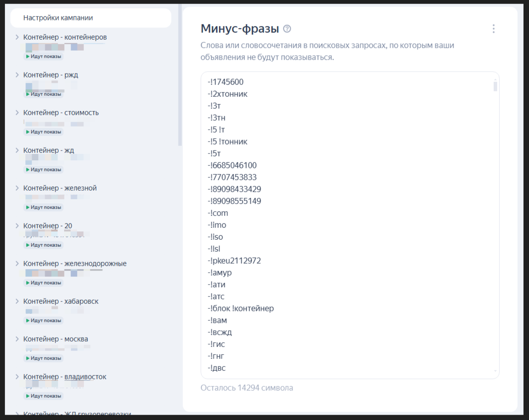Click the play status icon under Контейнер - москва
Viewport: 529px width, 420px height.
point(28,358)
